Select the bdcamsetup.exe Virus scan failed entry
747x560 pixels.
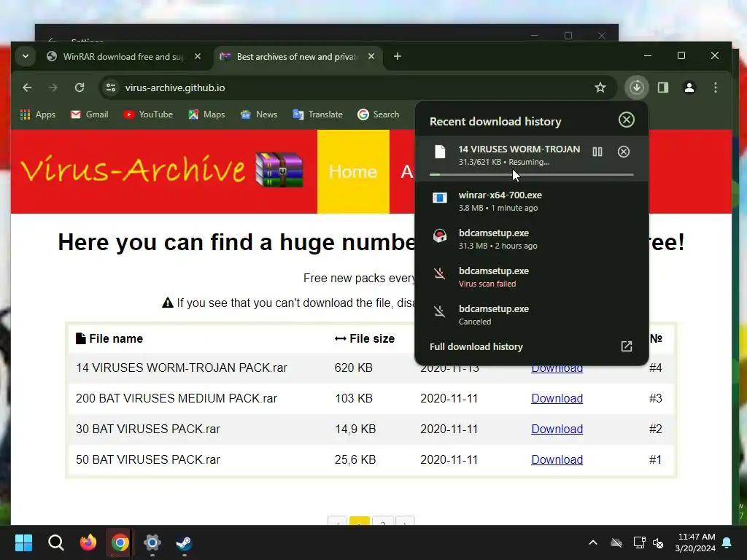tap(532, 276)
